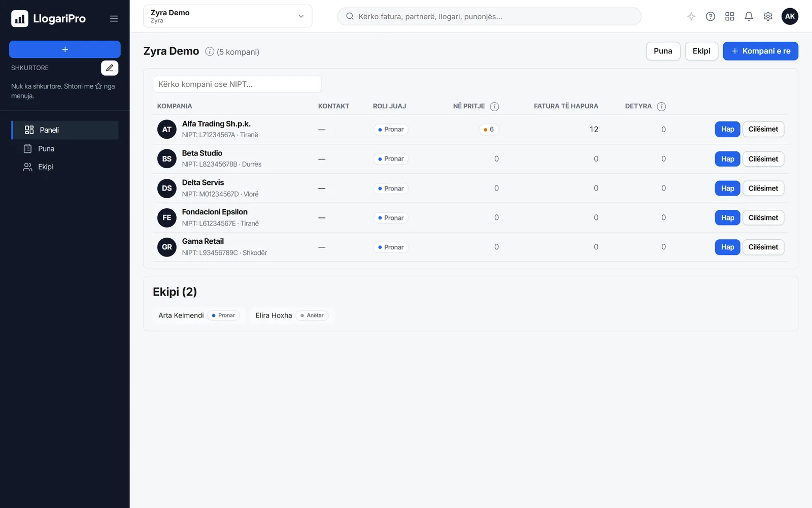Focus the global search field

click(x=489, y=16)
